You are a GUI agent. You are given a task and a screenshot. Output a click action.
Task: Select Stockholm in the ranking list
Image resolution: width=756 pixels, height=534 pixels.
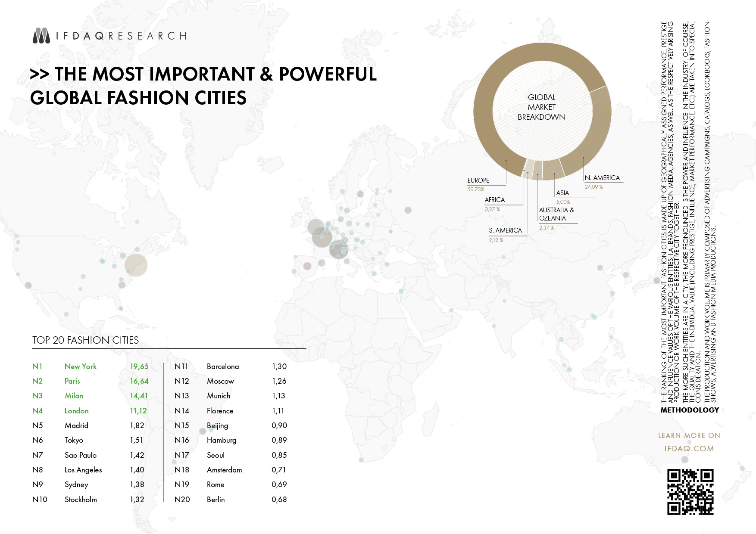[x=81, y=500]
